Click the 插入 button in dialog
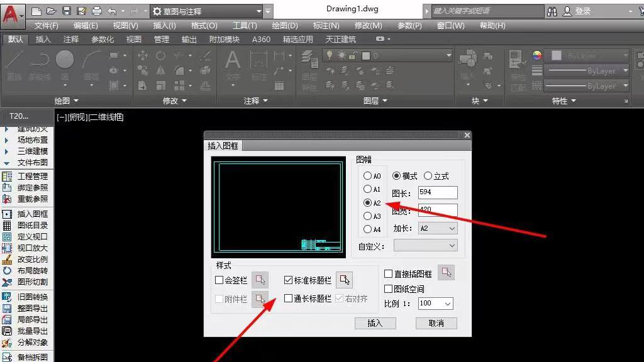This screenshot has width=644, height=362. click(x=375, y=323)
